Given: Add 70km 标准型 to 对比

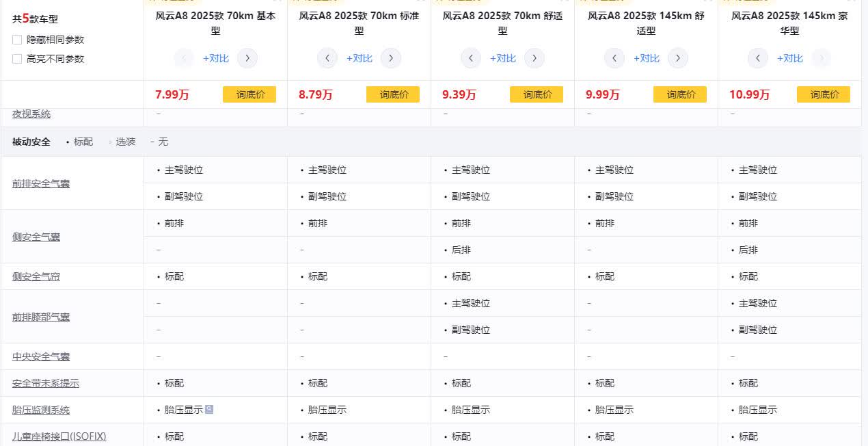Looking at the screenshot, I should (x=359, y=58).
